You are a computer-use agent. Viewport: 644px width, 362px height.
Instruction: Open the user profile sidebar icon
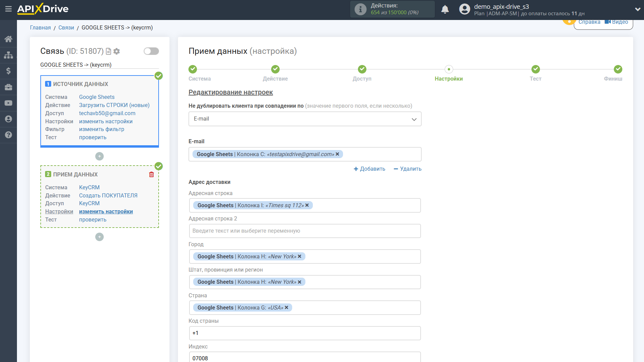8,119
